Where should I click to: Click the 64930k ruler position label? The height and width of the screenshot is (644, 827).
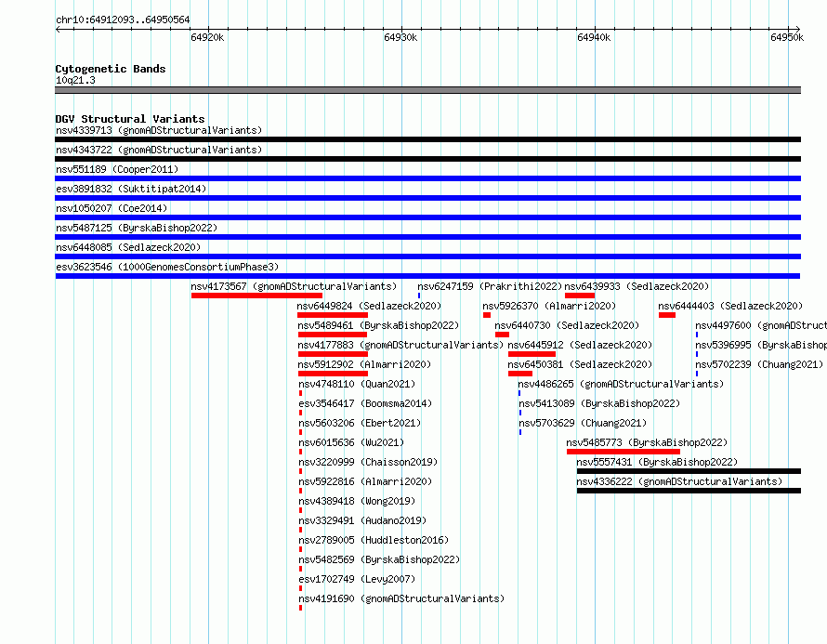click(x=400, y=37)
